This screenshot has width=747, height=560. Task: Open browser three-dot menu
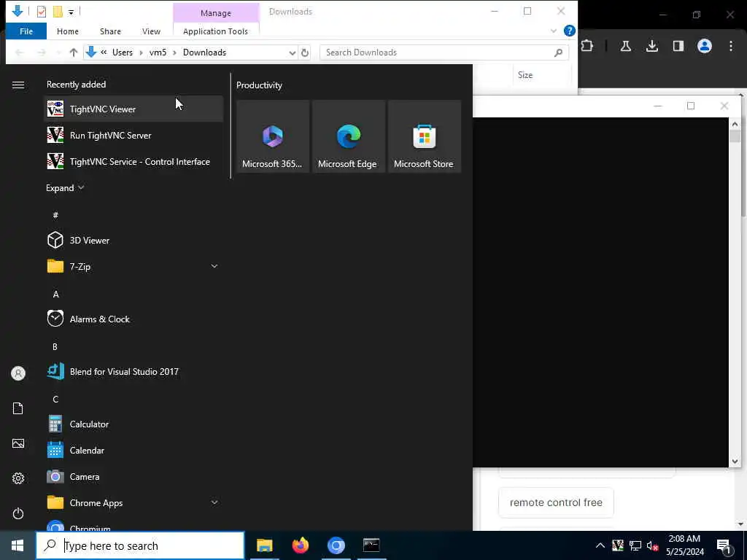click(x=731, y=46)
